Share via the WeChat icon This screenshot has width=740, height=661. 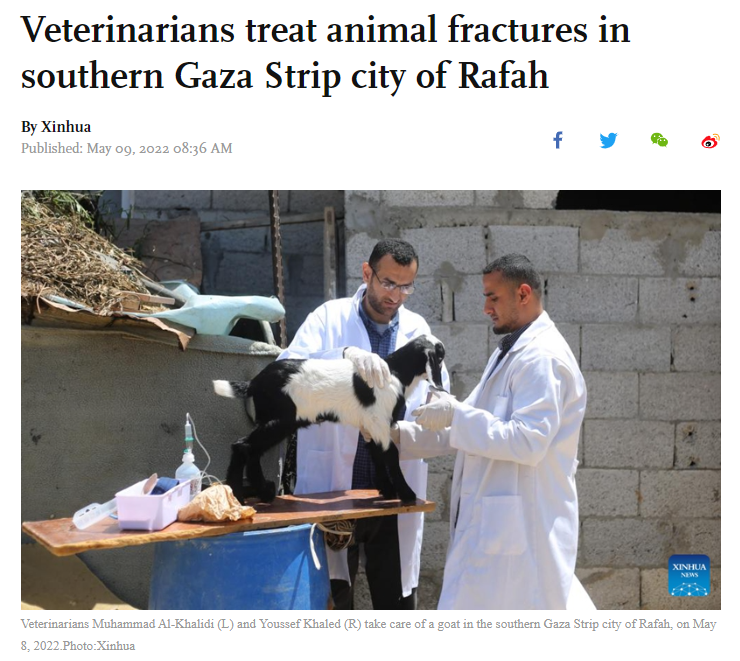coord(659,140)
